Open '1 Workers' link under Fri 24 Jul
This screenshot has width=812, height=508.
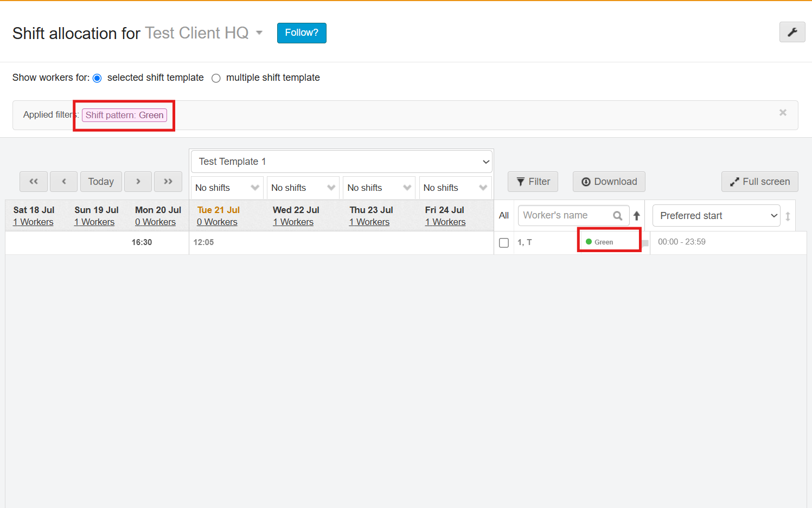pos(445,222)
